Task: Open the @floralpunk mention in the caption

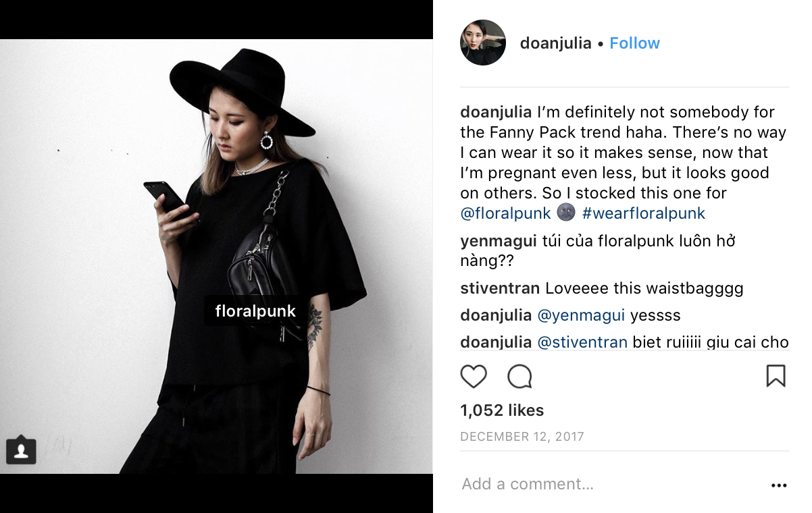Action: coord(506,213)
